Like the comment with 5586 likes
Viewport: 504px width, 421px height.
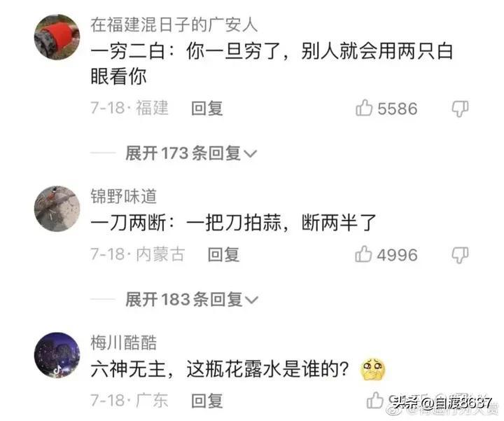(x=364, y=108)
